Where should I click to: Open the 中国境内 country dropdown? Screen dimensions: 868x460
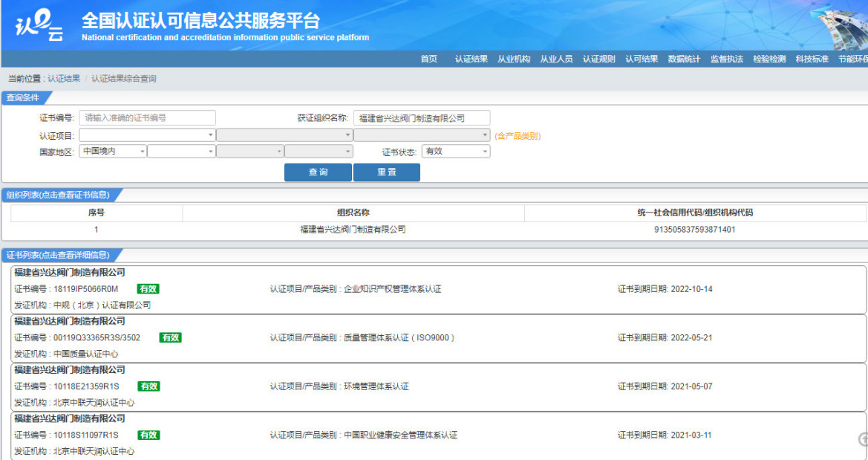tap(113, 151)
